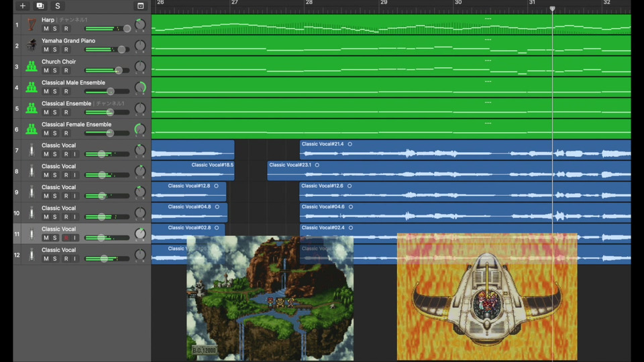Click the floating island game thumbnail
Image resolution: width=644 pixels, height=362 pixels.
[x=270, y=298]
